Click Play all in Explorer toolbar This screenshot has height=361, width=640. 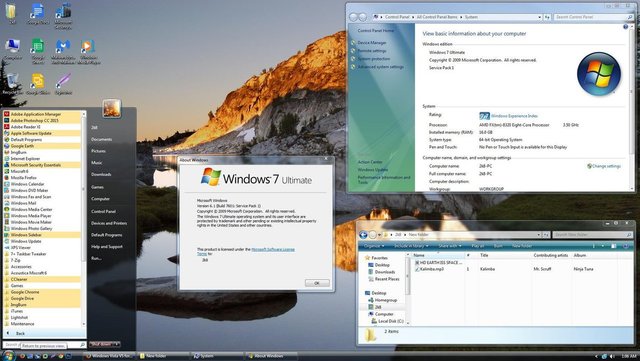478,246
